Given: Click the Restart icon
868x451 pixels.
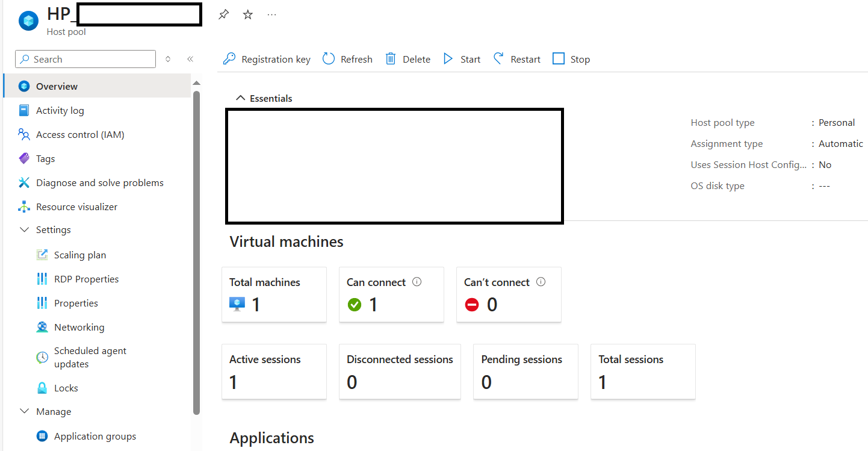Looking at the screenshot, I should click(x=498, y=58).
